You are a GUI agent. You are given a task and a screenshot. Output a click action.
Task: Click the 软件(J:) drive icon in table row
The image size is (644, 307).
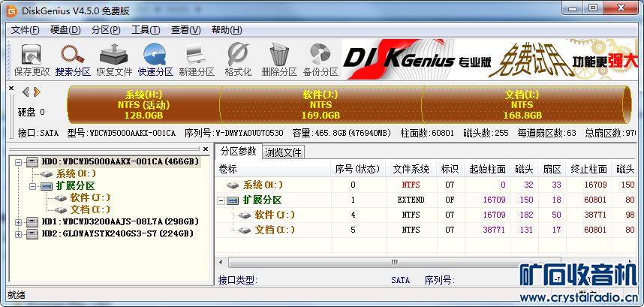click(245, 215)
